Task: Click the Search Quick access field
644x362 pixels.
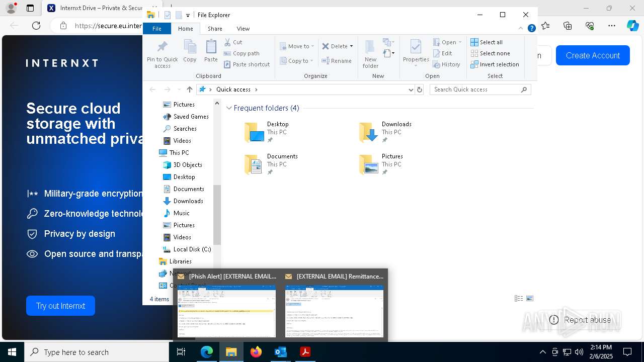Action: click(x=480, y=89)
